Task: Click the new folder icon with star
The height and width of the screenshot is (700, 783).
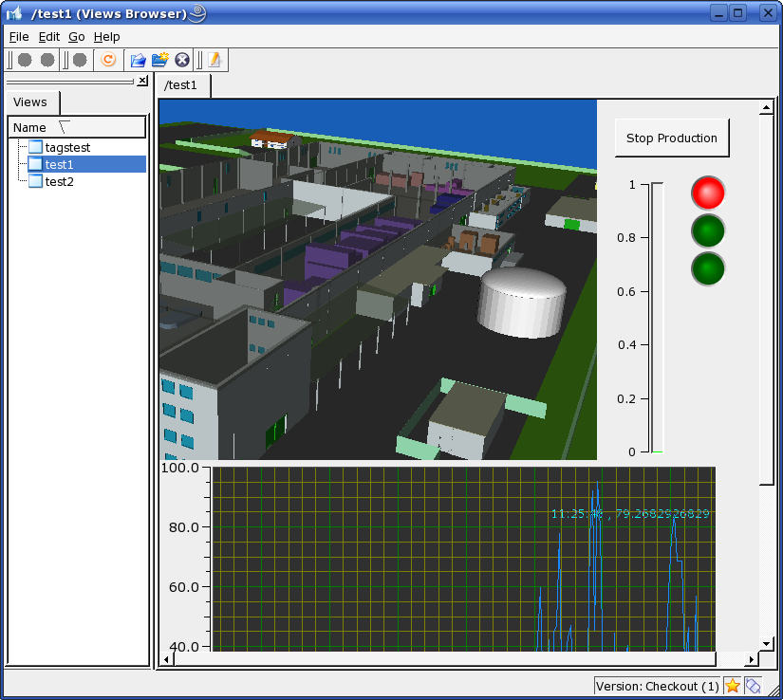Action: pos(159,60)
